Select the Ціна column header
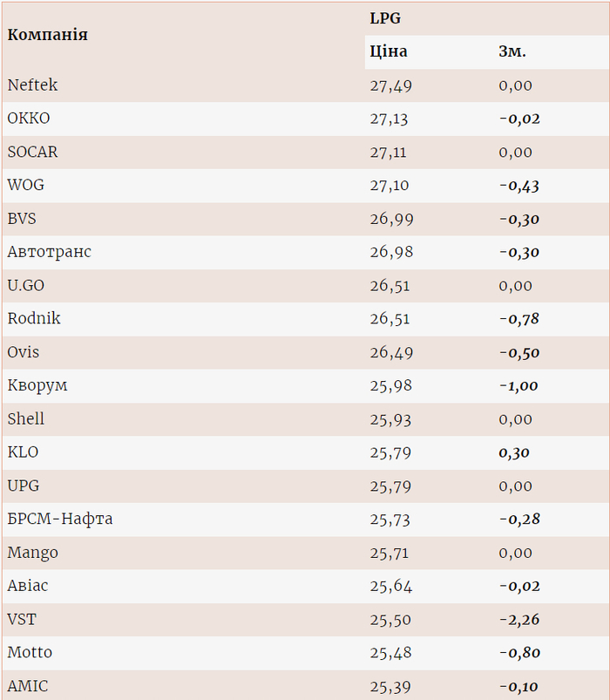The image size is (610, 700). coord(389,51)
